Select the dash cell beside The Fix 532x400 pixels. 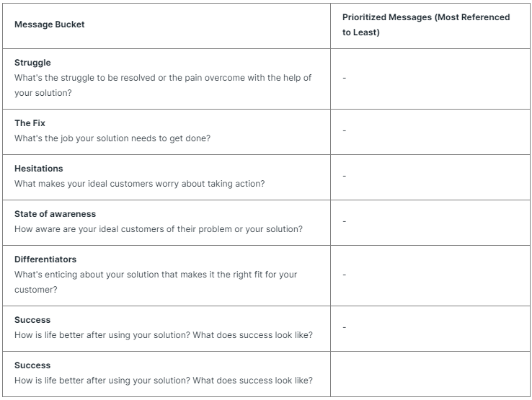pos(345,130)
